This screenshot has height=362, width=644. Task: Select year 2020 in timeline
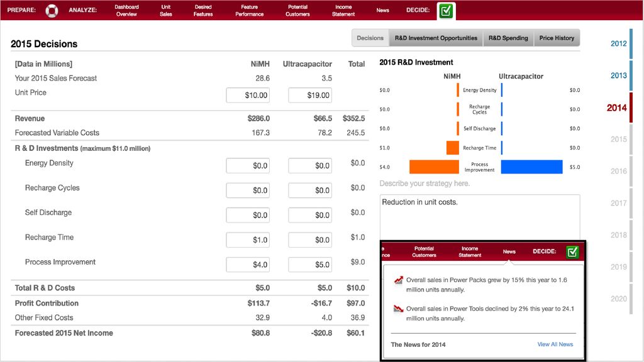click(x=619, y=299)
